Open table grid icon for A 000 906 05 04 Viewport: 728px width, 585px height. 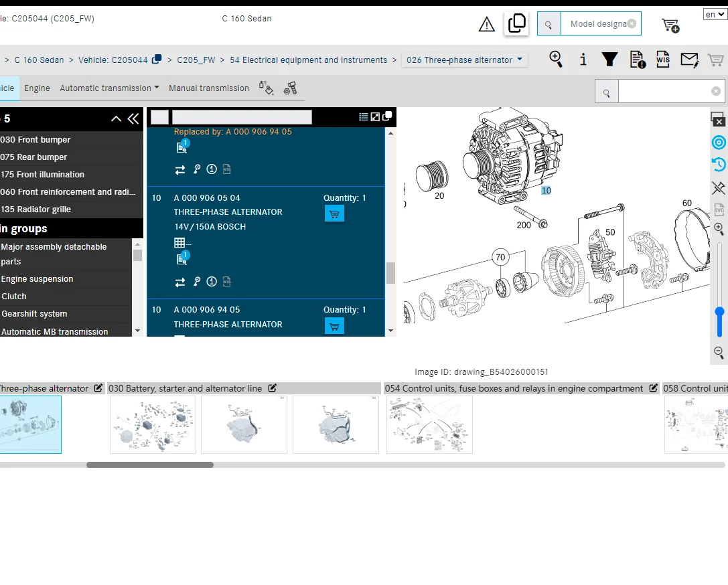click(x=179, y=242)
